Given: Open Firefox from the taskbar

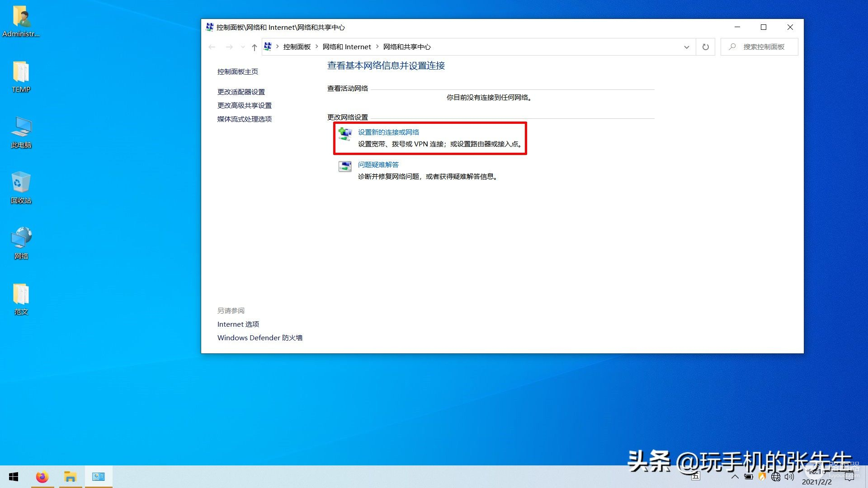Looking at the screenshot, I should point(42,477).
